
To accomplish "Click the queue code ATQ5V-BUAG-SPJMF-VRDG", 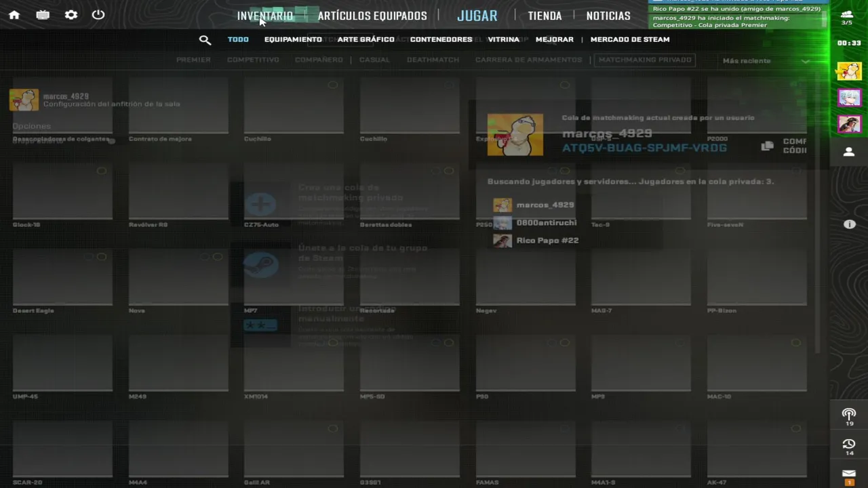I will 644,148.
